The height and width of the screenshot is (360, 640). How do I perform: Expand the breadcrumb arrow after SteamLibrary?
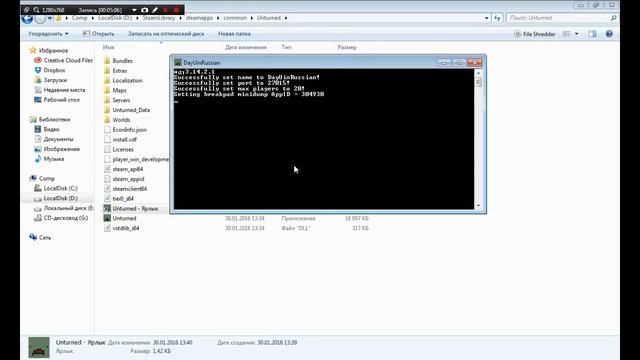point(180,18)
